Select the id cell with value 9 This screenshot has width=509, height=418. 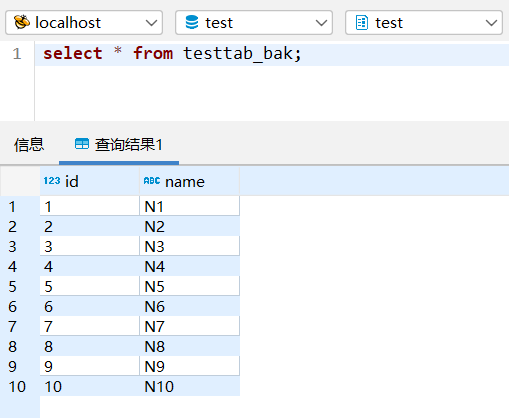coord(90,366)
